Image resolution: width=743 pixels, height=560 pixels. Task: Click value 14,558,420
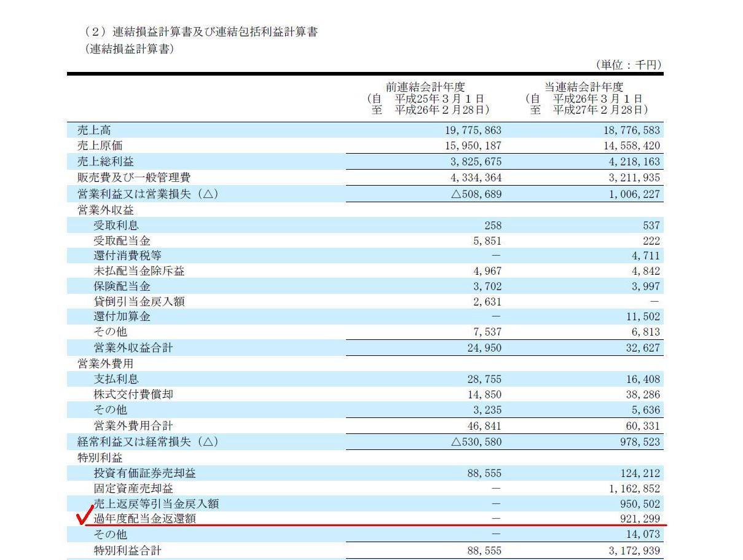tap(631, 146)
